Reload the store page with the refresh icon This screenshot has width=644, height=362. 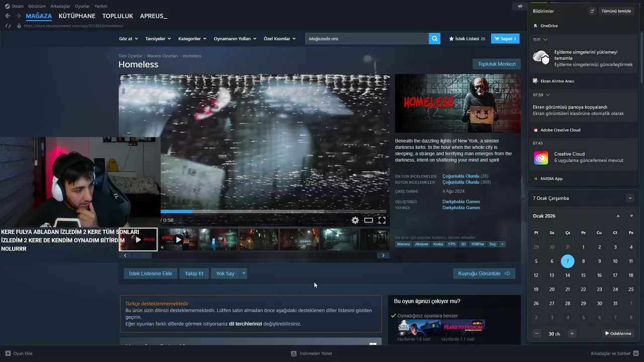(x=8, y=26)
